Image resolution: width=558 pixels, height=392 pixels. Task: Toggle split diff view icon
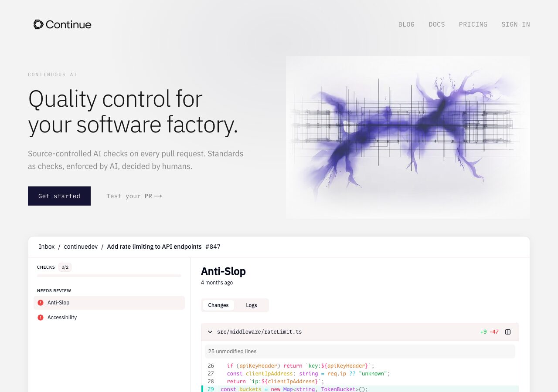click(x=508, y=332)
